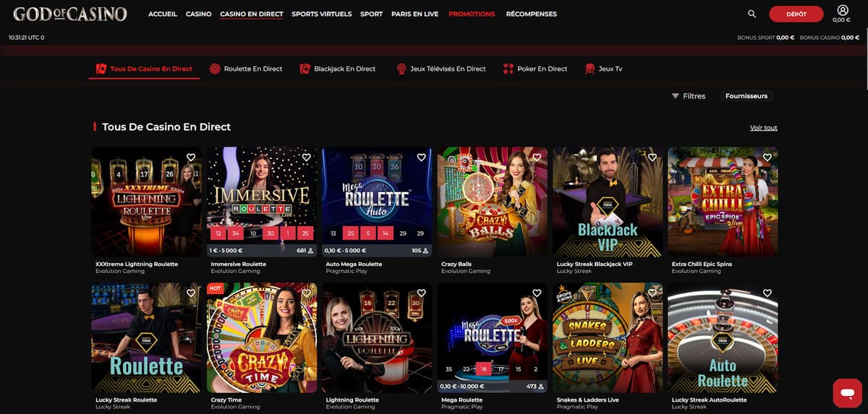
Task: Favorite Crazy Balls with heart icon
Action: coord(537,157)
